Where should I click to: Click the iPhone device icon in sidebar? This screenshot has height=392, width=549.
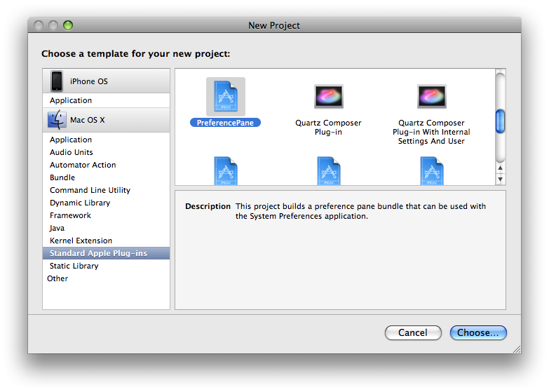pyautogui.click(x=56, y=81)
